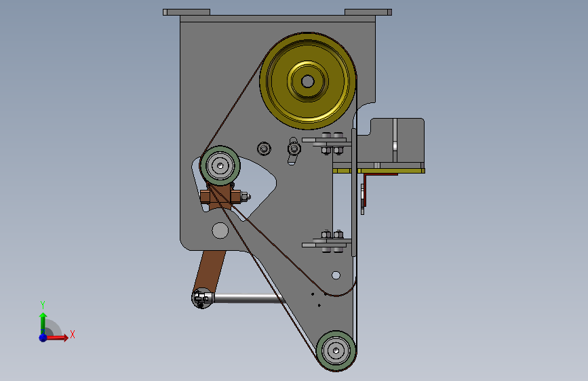Select the upper-left green idler roller
This screenshot has width=588, height=381.
(220, 165)
